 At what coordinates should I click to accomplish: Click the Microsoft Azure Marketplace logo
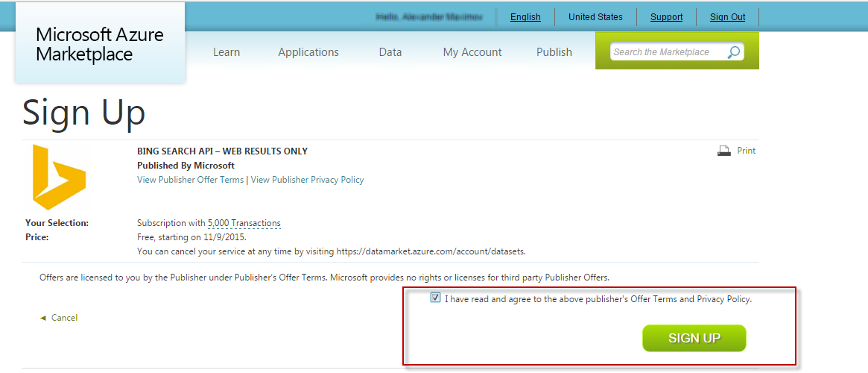click(100, 43)
